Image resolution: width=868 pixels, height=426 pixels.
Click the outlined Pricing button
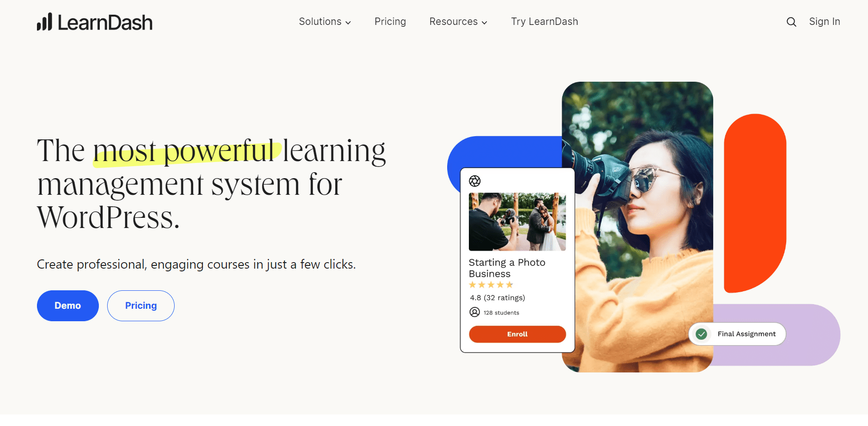(x=141, y=306)
